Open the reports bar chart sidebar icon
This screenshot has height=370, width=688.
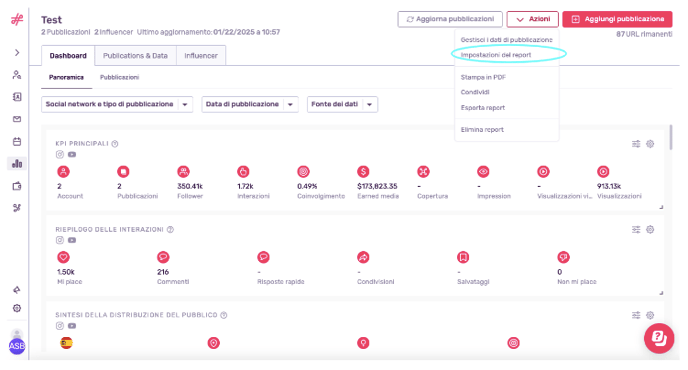[x=17, y=164]
